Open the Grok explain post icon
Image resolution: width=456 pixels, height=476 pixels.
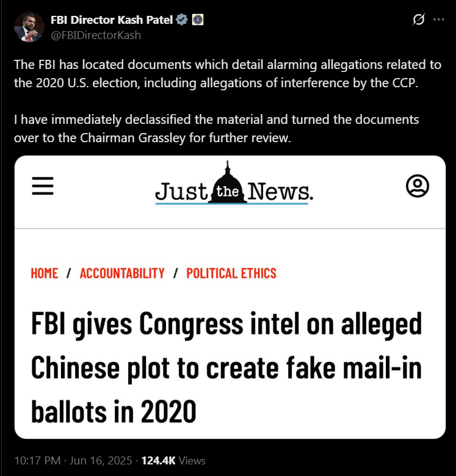419,20
